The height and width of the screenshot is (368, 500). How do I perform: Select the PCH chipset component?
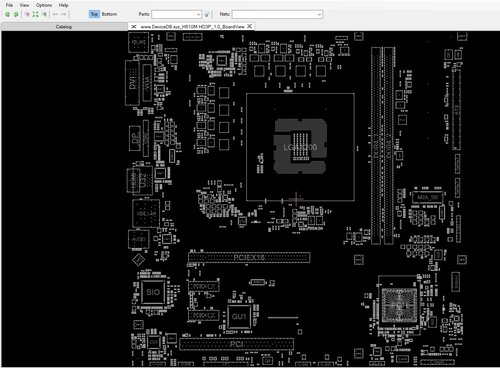tap(399, 306)
